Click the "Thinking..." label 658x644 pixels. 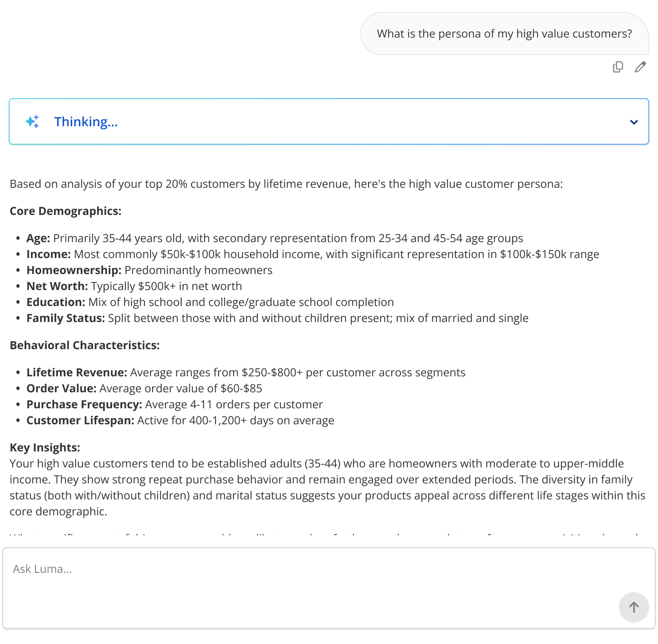(x=86, y=121)
